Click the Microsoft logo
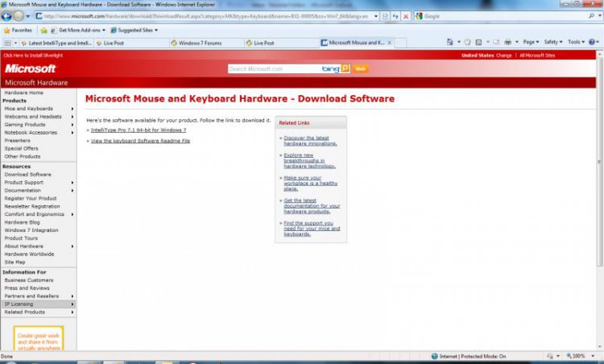This screenshot has width=604, height=364. (x=30, y=68)
